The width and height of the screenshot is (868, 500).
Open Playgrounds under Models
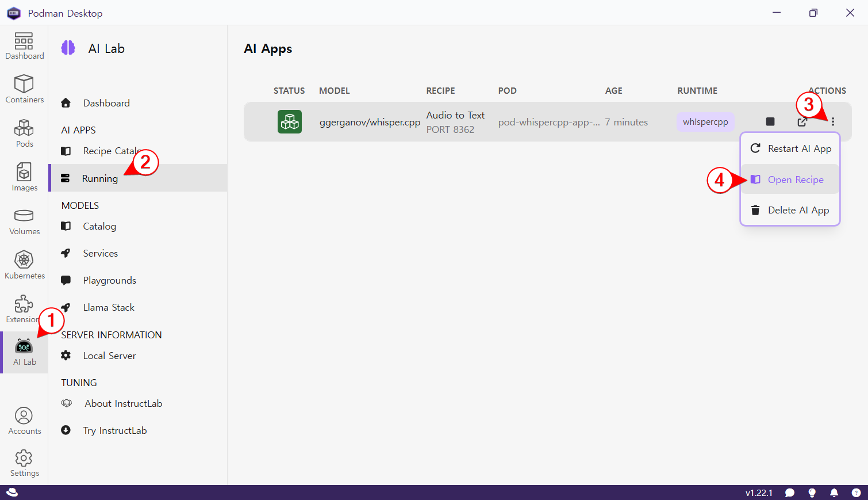point(109,280)
